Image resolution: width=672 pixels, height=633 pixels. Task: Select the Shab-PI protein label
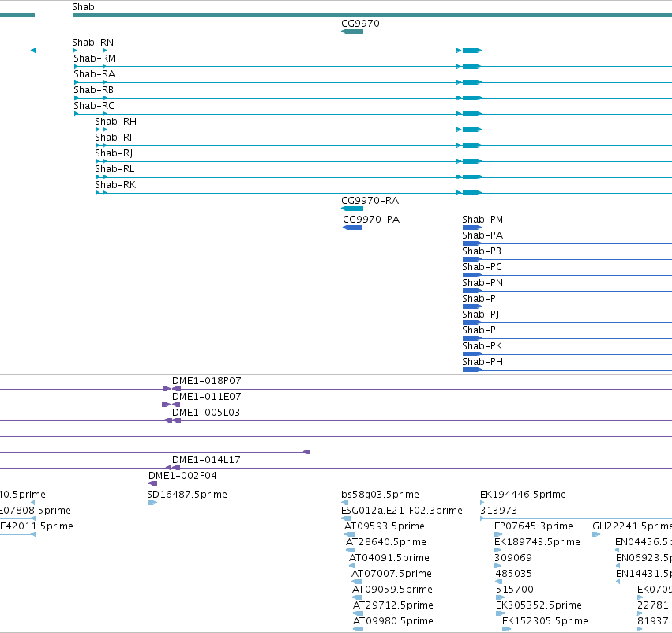pyautogui.click(x=480, y=300)
